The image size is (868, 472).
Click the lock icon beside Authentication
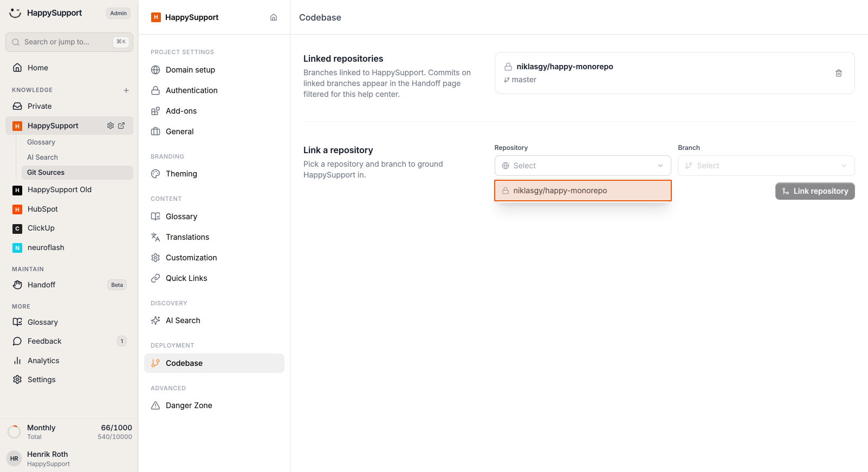(x=156, y=90)
